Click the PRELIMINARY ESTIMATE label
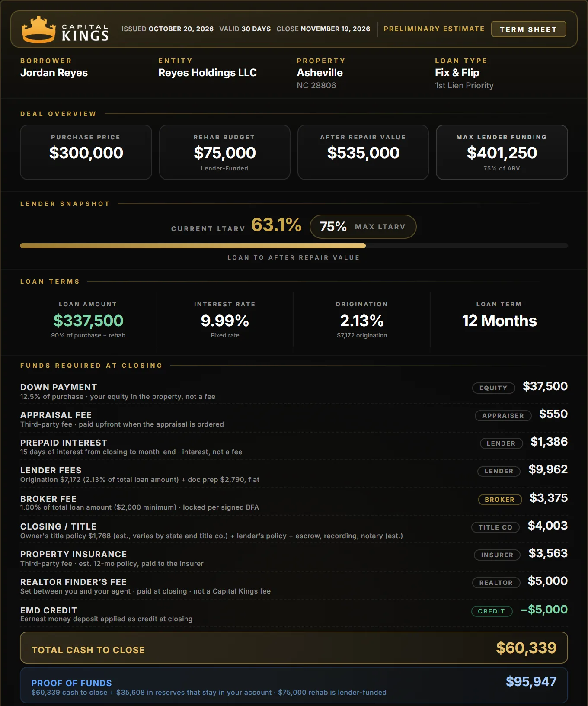 pyautogui.click(x=434, y=29)
